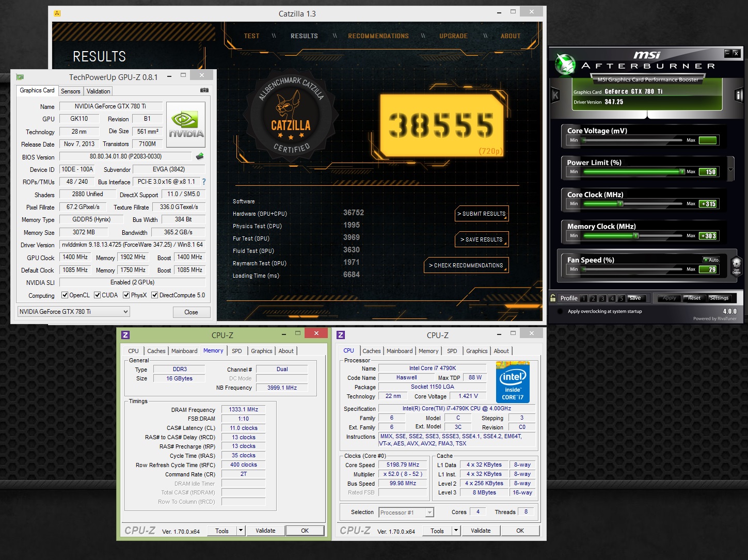
Task: Select Afterburner profile slot 4
Action: coord(612,298)
